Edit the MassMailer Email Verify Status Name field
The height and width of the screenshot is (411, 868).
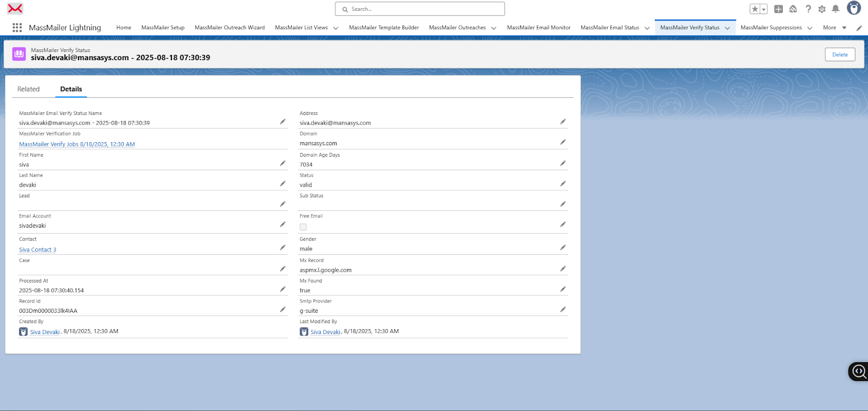[x=283, y=121]
